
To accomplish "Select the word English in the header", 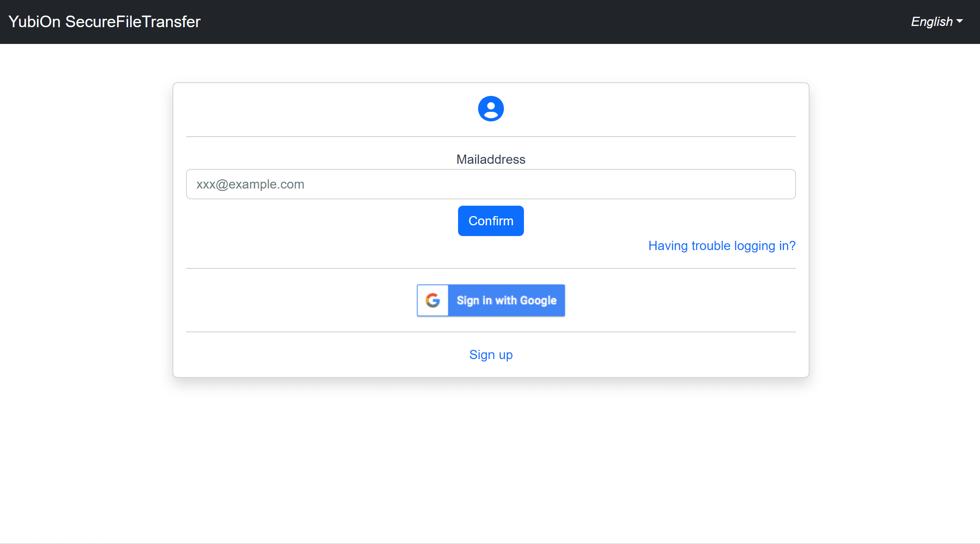I will click(932, 22).
